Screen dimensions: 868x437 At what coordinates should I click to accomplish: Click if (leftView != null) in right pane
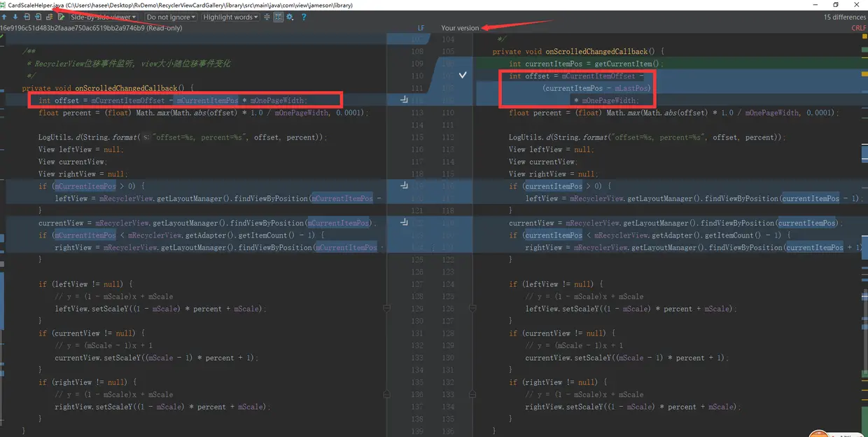tap(556, 284)
